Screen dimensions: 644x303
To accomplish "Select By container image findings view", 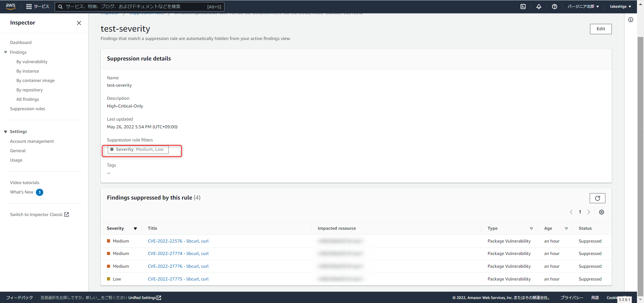I will (35, 81).
